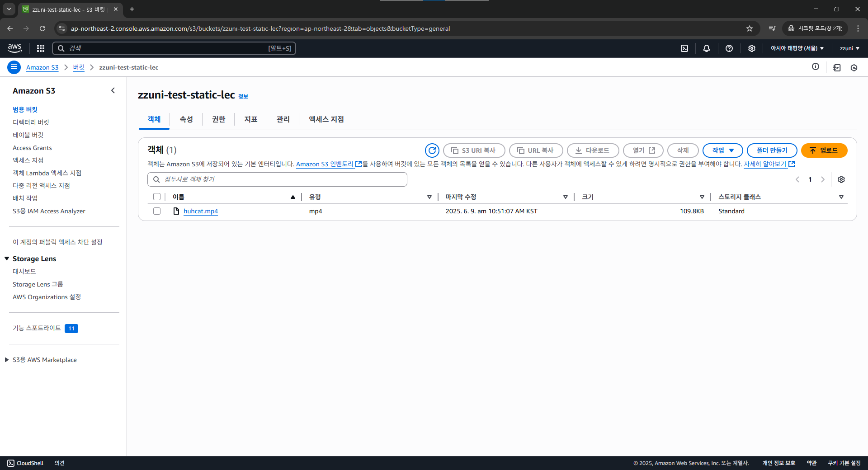Screen dimensions: 868x470
Task: Switch to the 지표 tab
Action: [251, 119]
